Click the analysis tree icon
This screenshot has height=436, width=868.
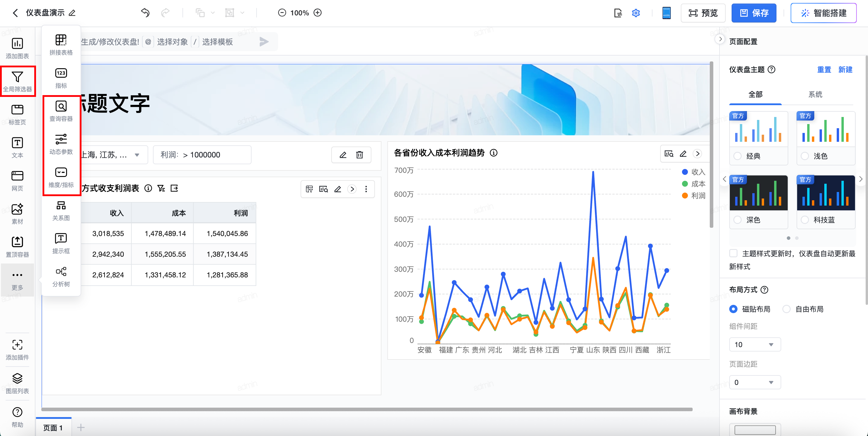(x=61, y=276)
